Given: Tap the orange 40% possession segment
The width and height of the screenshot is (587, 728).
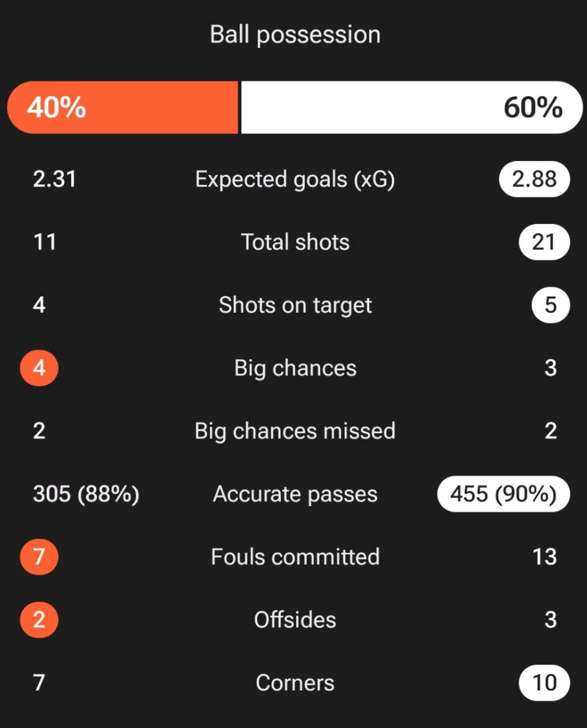Looking at the screenshot, I should [122, 107].
